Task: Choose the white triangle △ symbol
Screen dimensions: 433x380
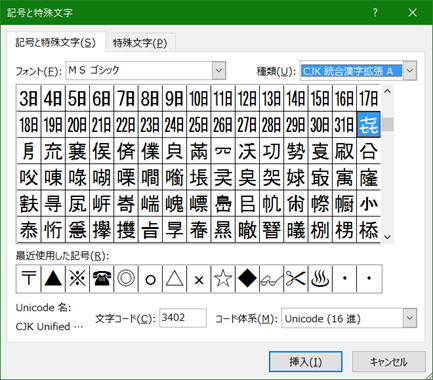Action: pos(175,279)
